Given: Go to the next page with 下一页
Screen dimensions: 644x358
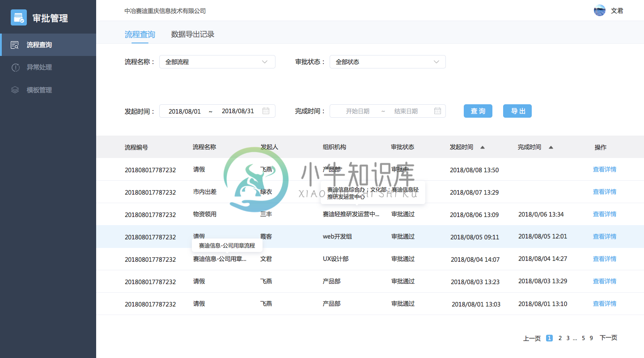Looking at the screenshot, I should [608, 338].
